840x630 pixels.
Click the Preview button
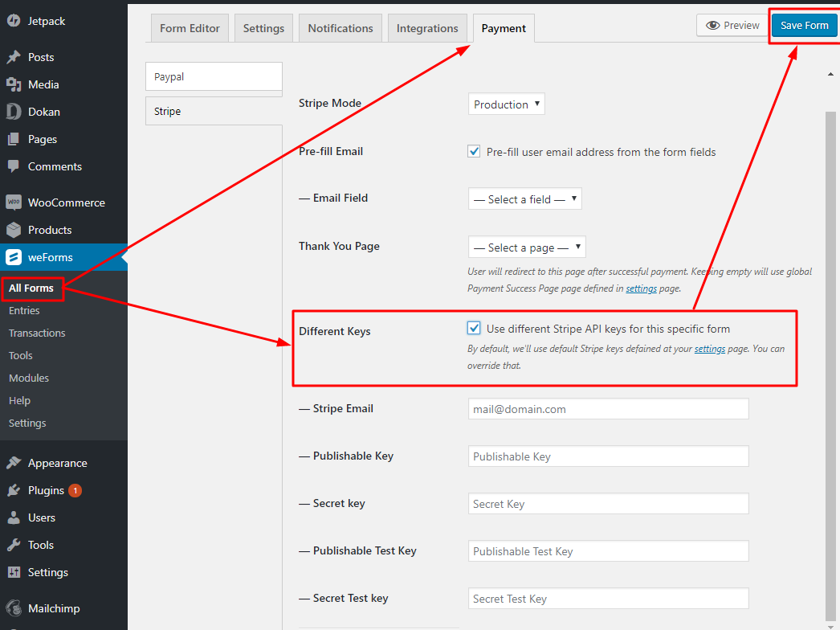(x=732, y=25)
